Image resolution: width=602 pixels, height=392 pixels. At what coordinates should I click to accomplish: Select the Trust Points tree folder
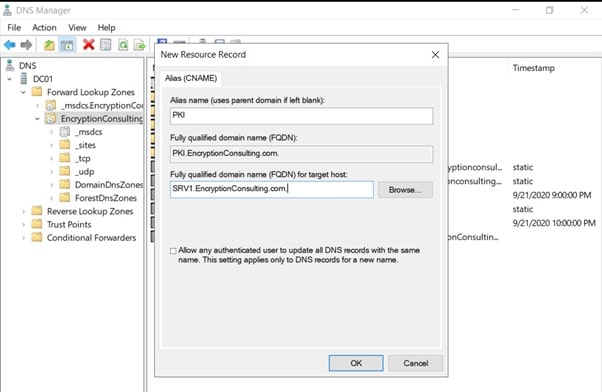(69, 225)
